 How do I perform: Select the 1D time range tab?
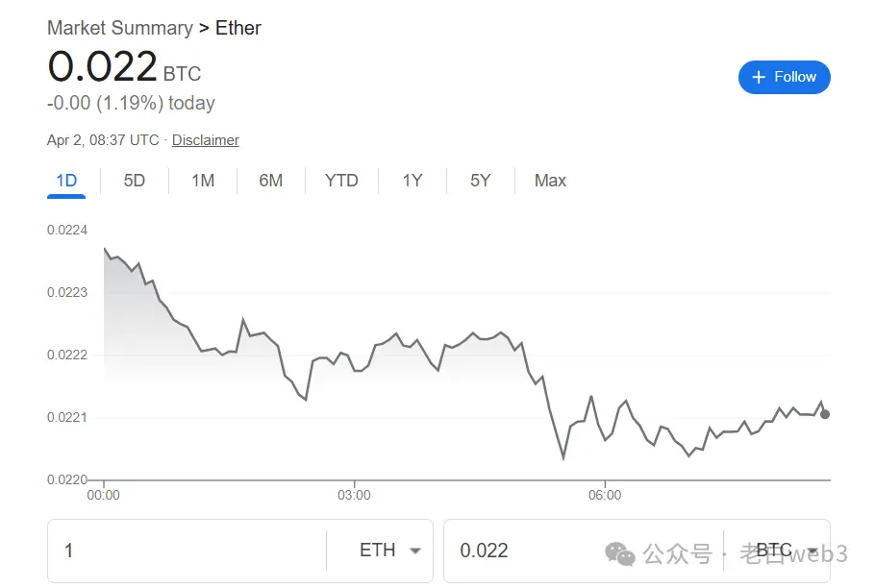click(65, 181)
